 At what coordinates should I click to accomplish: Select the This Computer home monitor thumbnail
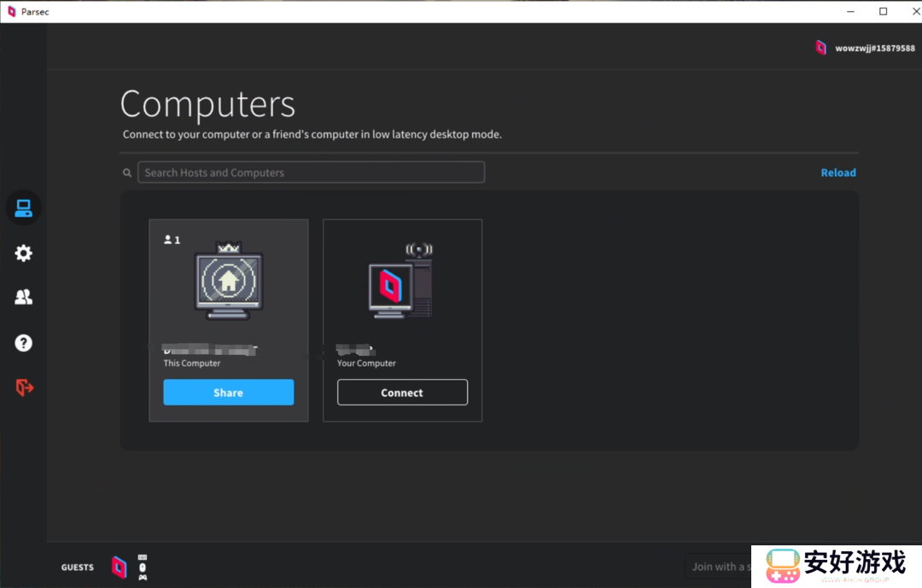click(x=228, y=281)
